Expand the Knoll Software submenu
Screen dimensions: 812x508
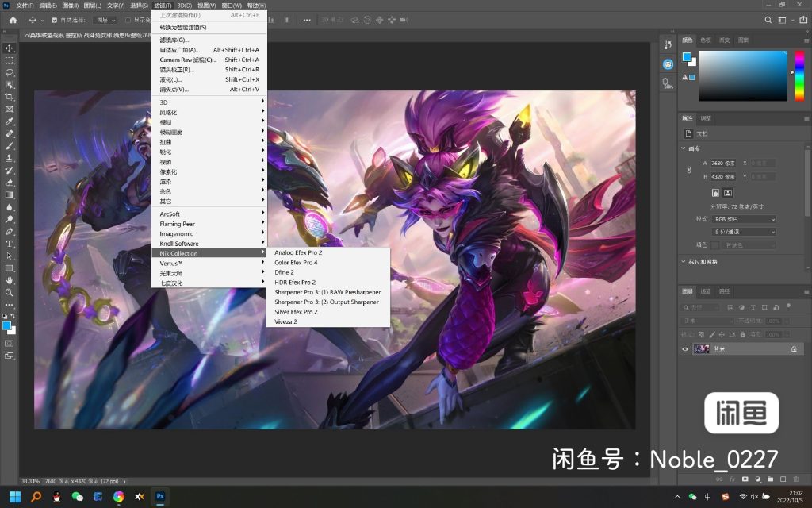point(209,244)
